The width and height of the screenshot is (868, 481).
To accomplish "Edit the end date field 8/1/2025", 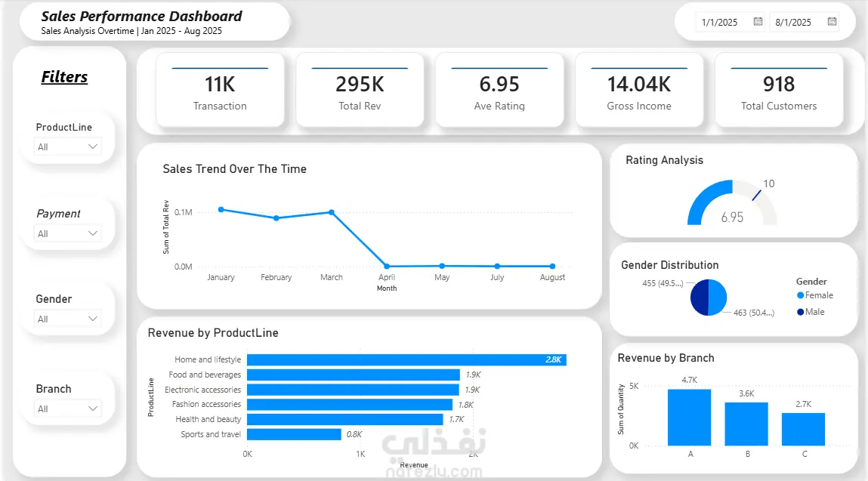I will pyautogui.click(x=804, y=22).
